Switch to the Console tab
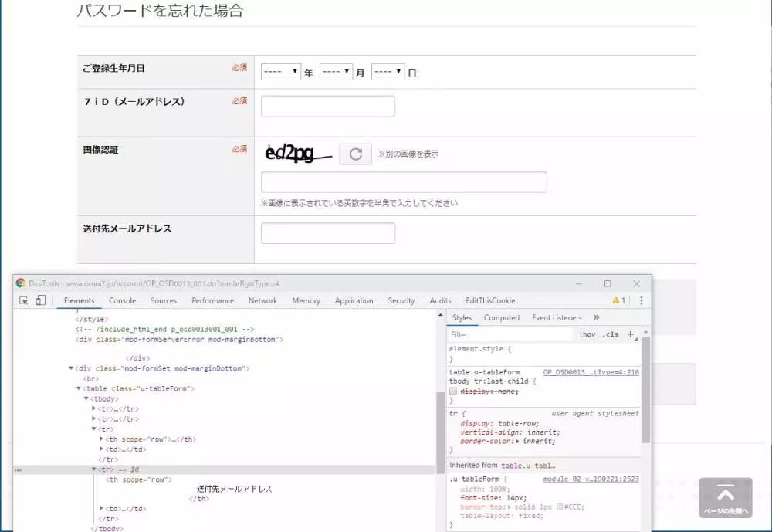This screenshot has height=532, width=772. 122,301
